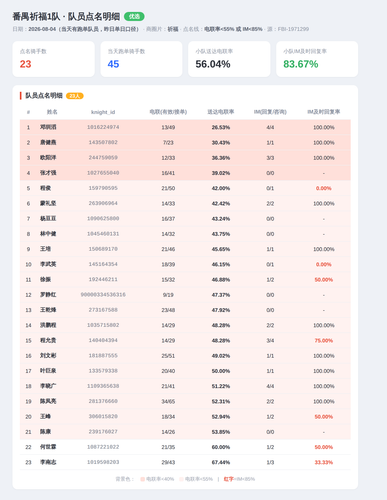Select knight_id 1090625800
387x500 pixels.
[103, 218]
